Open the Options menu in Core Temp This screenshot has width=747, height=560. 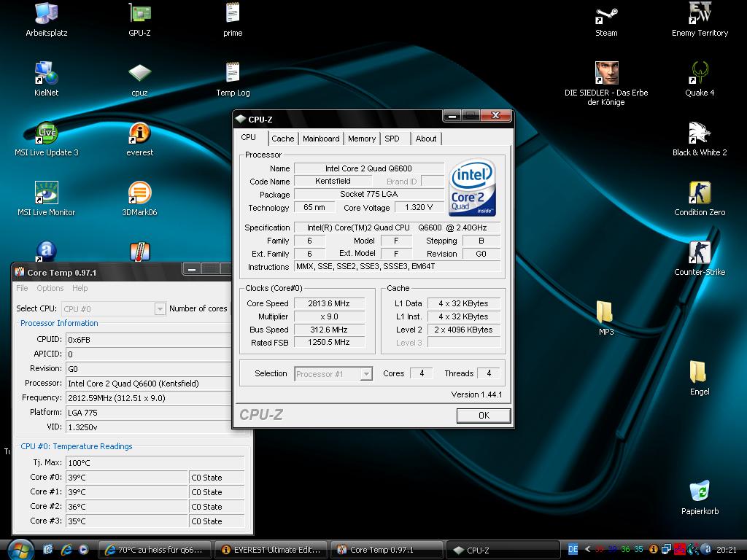[50, 288]
